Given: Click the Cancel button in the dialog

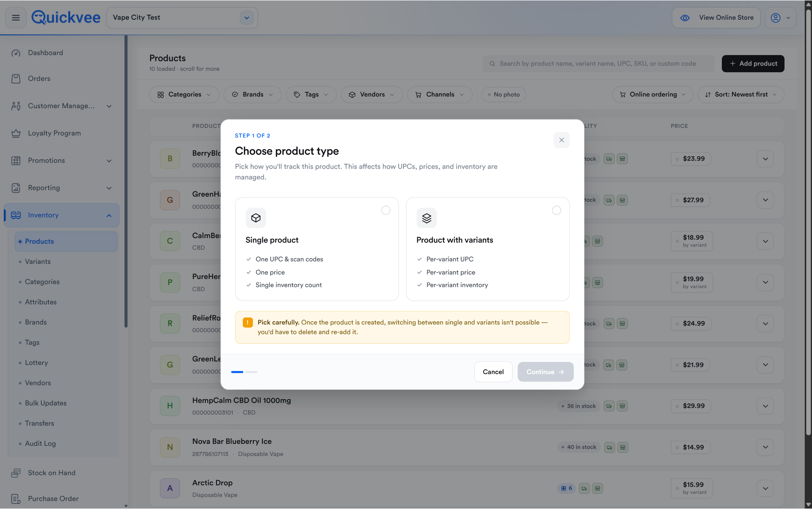Looking at the screenshot, I should [493, 372].
